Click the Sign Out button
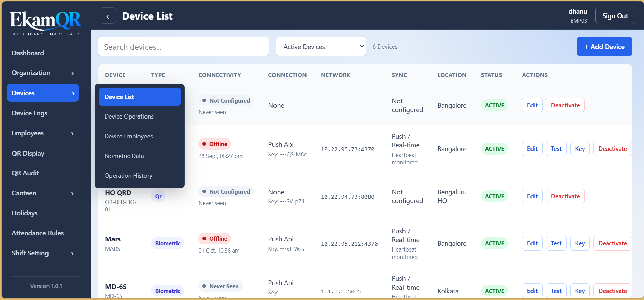This screenshot has width=644, height=300. tap(615, 16)
